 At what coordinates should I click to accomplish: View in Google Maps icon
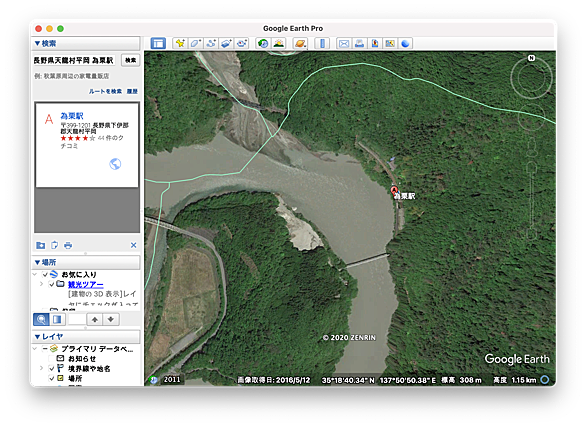[390, 43]
